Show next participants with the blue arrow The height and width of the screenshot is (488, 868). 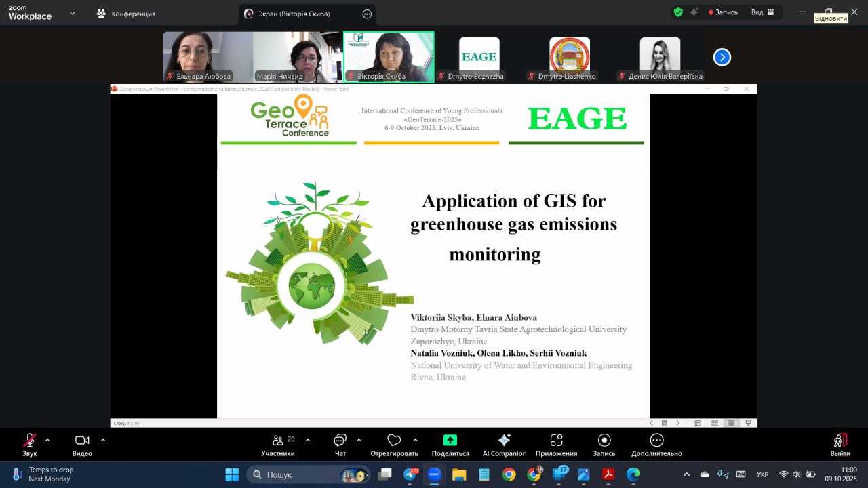(x=722, y=58)
